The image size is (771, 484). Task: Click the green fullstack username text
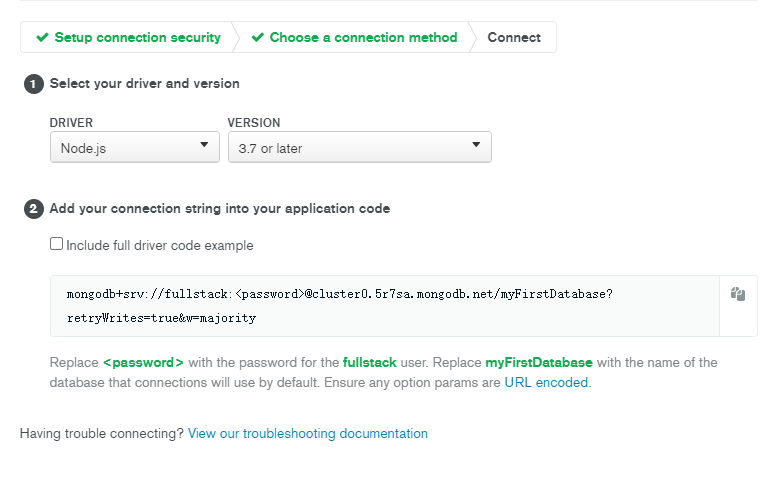coord(370,363)
